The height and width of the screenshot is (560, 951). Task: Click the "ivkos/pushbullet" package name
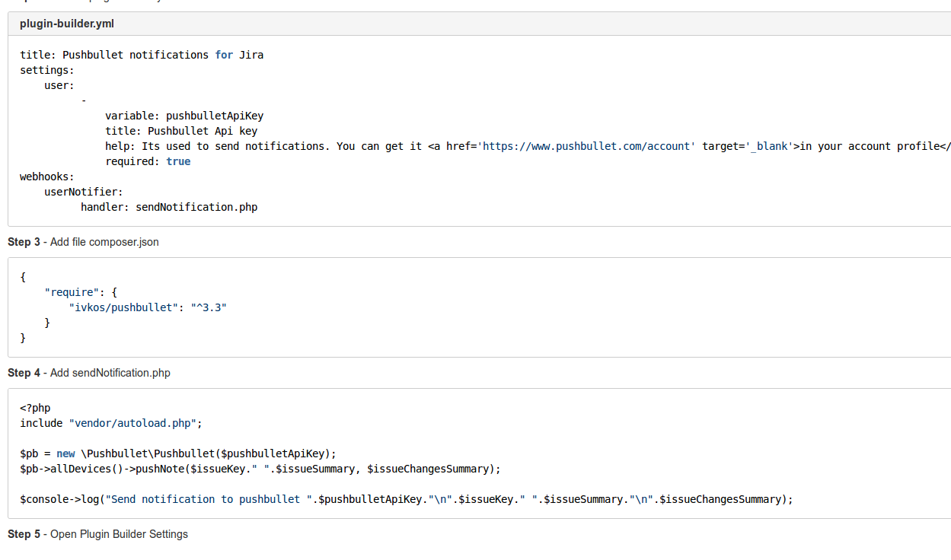click(x=121, y=307)
